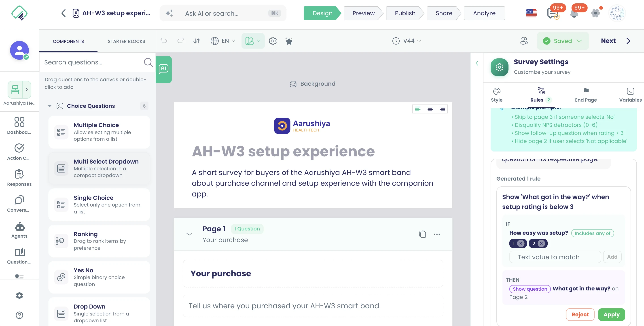Click the reorder up-down arrows icon
644x326 pixels.
click(x=197, y=41)
